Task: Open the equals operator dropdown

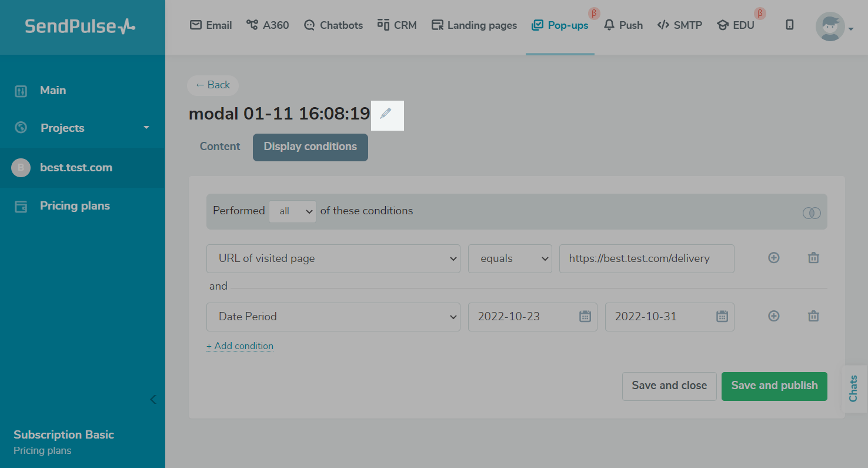Action: tap(509, 258)
